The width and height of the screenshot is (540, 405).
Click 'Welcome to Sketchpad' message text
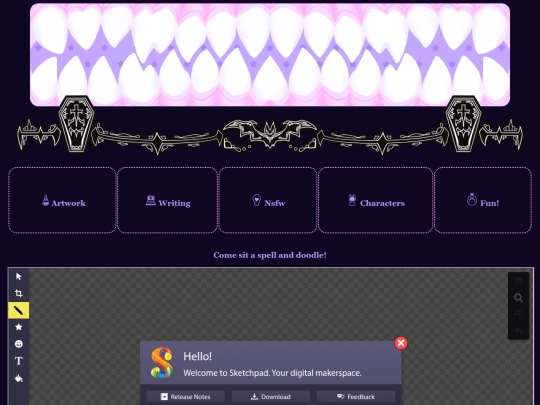click(x=272, y=373)
